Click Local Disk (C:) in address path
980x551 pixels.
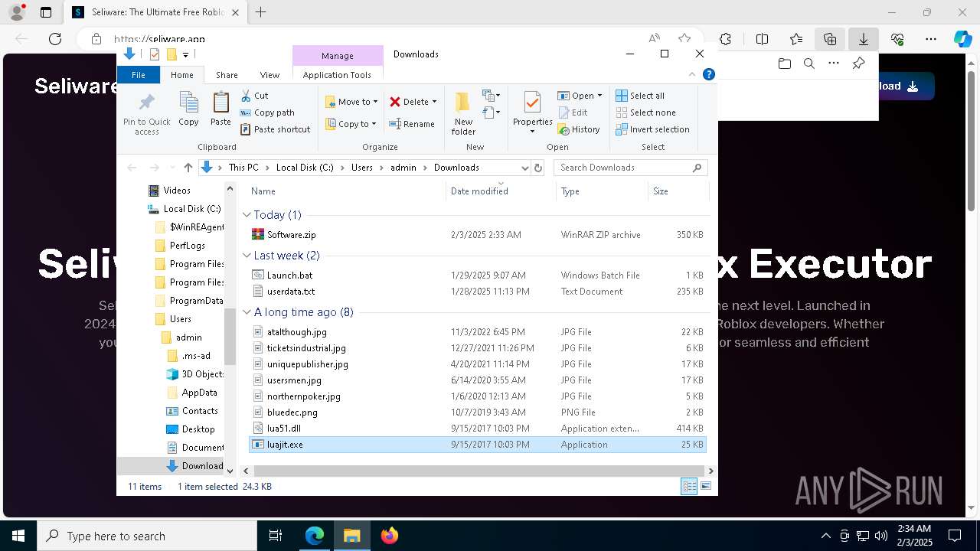[x=305, y=168]
